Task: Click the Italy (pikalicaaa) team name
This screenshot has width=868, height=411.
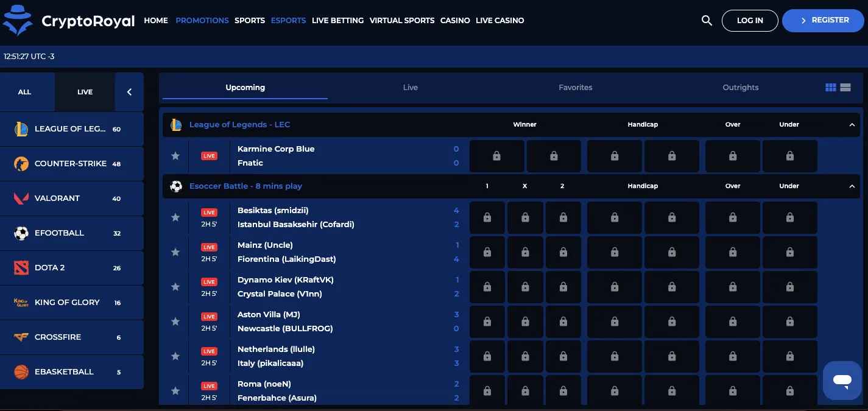Action: tap(270, 364)
